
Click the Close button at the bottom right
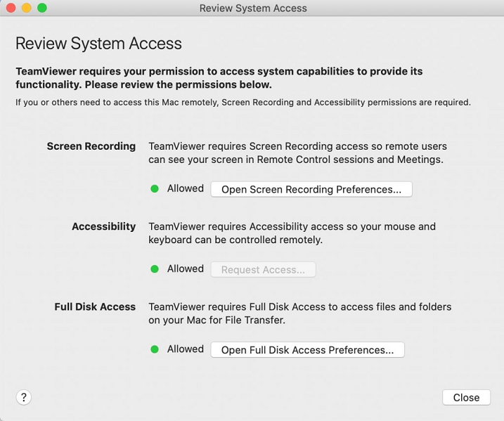tap(466, 397)
